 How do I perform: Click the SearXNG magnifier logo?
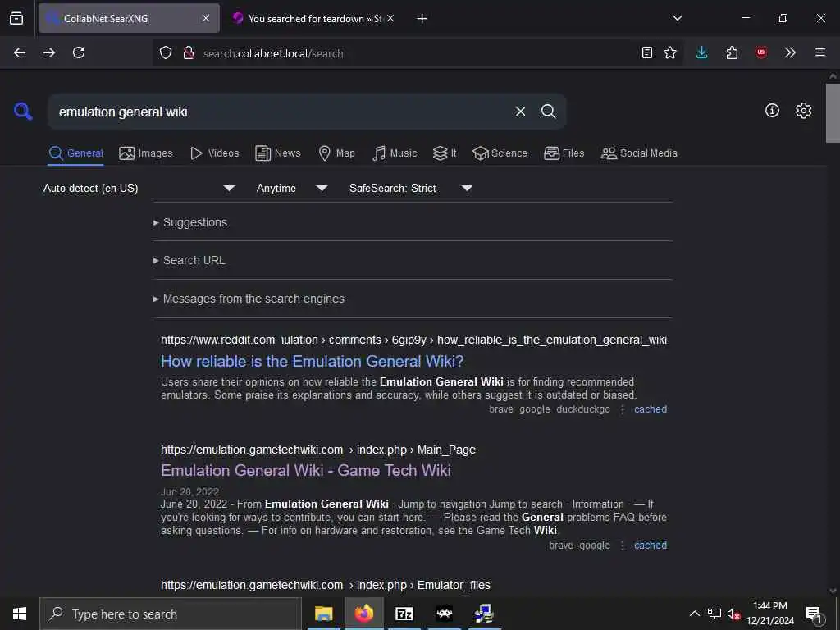click(x=23, y=112)
